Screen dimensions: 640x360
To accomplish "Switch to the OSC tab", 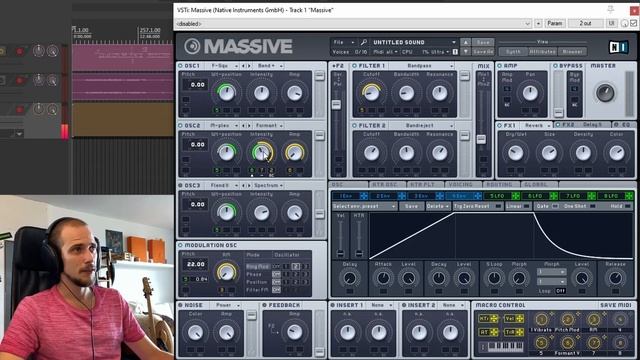I will coord(348,185).
